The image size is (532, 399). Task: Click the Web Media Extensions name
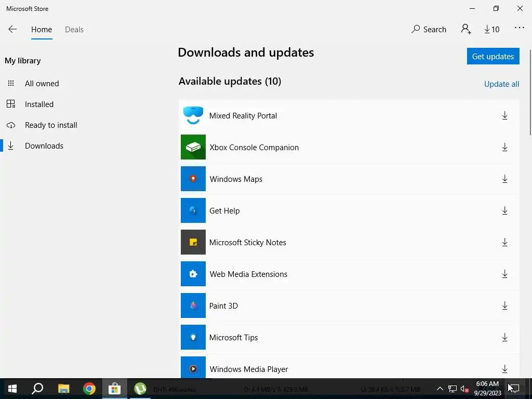(x=248, y=274)
